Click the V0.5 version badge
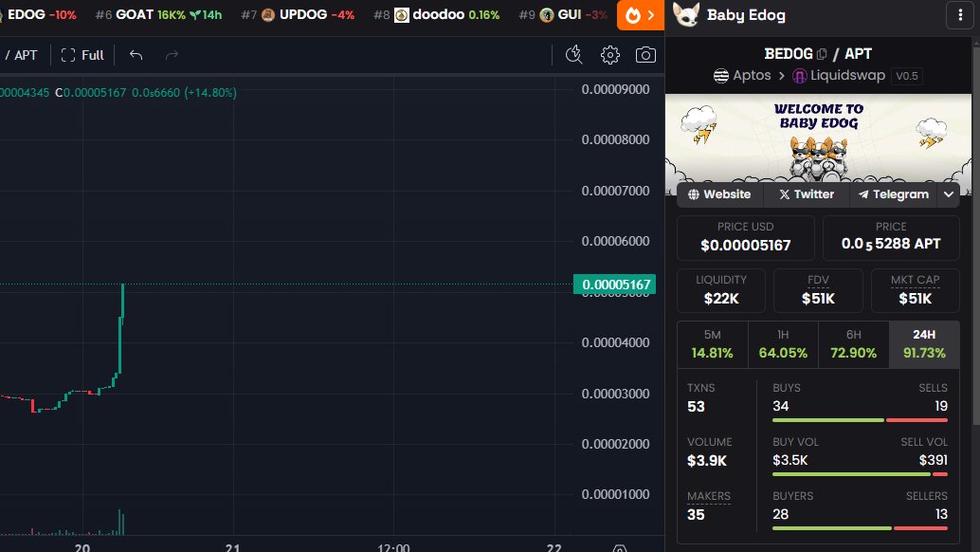The height and width of the screenshot is (552, 980). click(907, 76)
